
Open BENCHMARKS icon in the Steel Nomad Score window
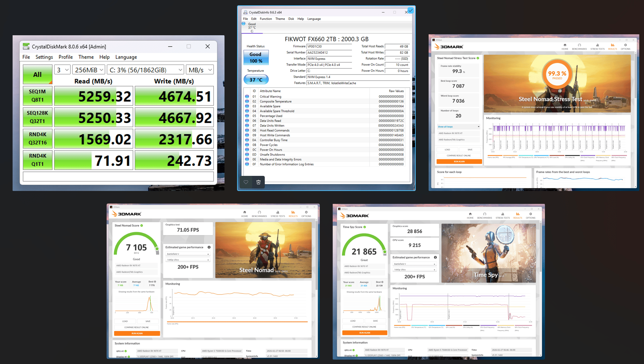259,212
